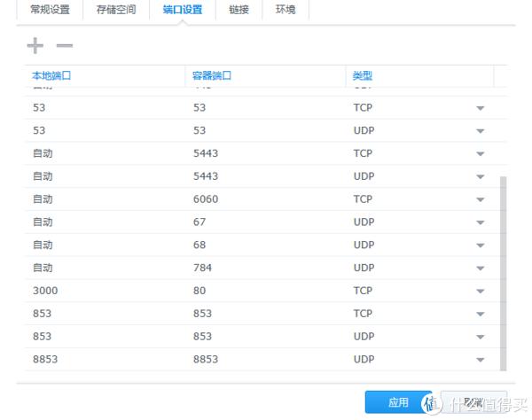Click local port 853 in the UDP row
Viewport: 532px width, 420px height.
[42, 337]
